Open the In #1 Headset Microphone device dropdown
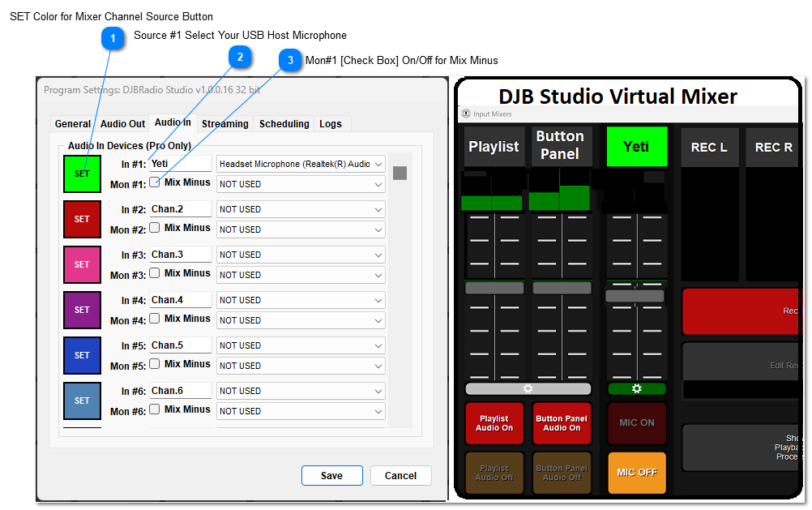The height and width of the screenshot is (510, 812). 301,164
